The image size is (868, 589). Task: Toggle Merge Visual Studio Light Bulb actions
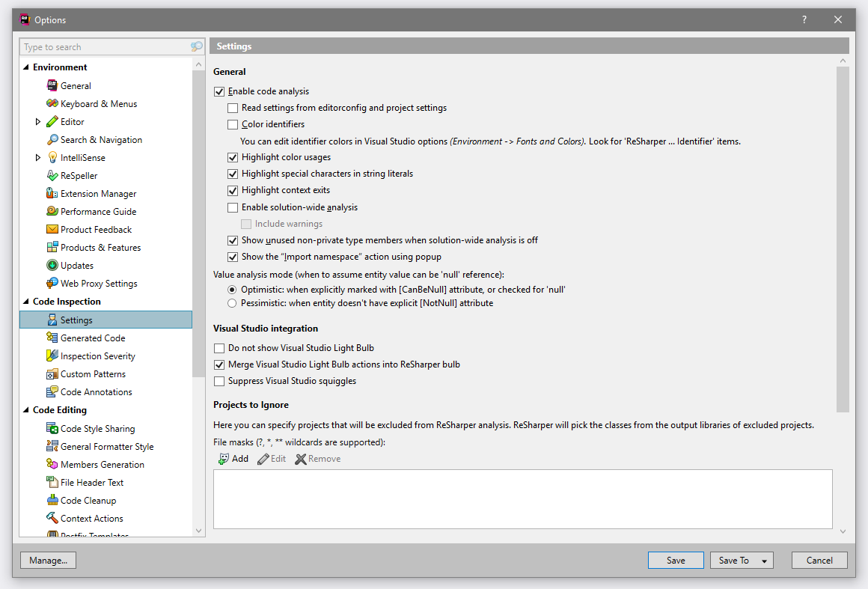click(219, 364)
